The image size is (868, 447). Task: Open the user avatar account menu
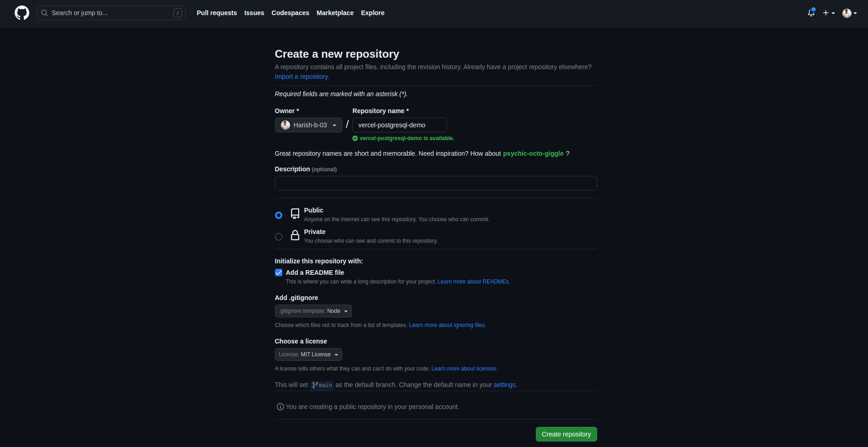[x=850, y=13]
